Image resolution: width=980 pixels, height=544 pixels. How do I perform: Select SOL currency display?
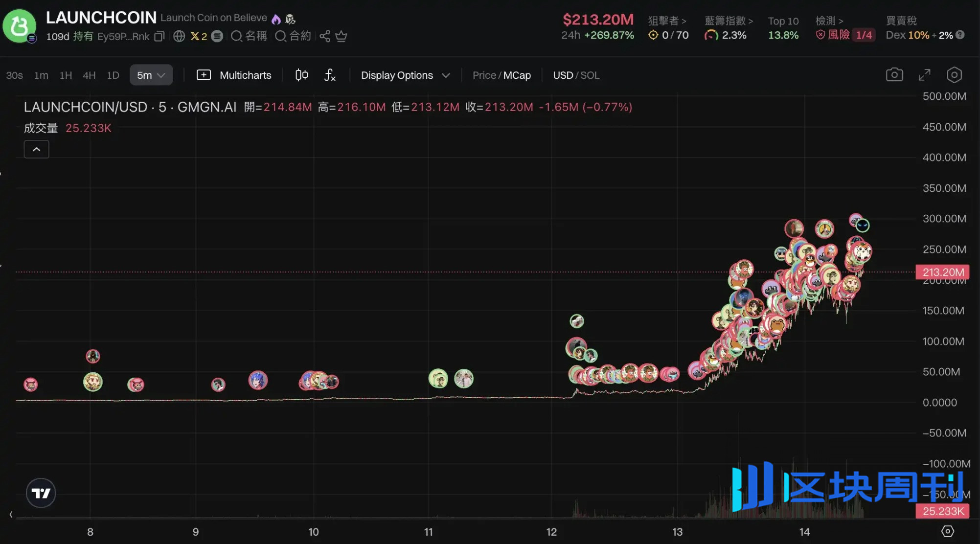tap(590, 75)
